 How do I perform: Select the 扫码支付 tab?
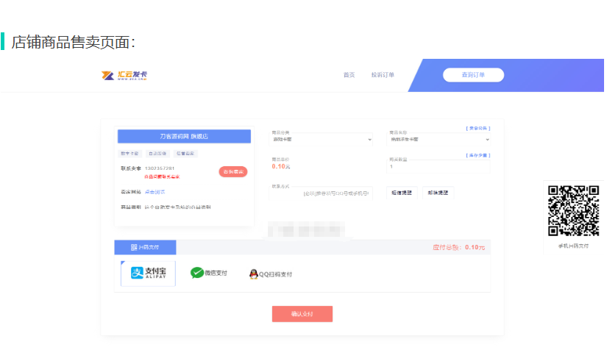pos(145,247)
